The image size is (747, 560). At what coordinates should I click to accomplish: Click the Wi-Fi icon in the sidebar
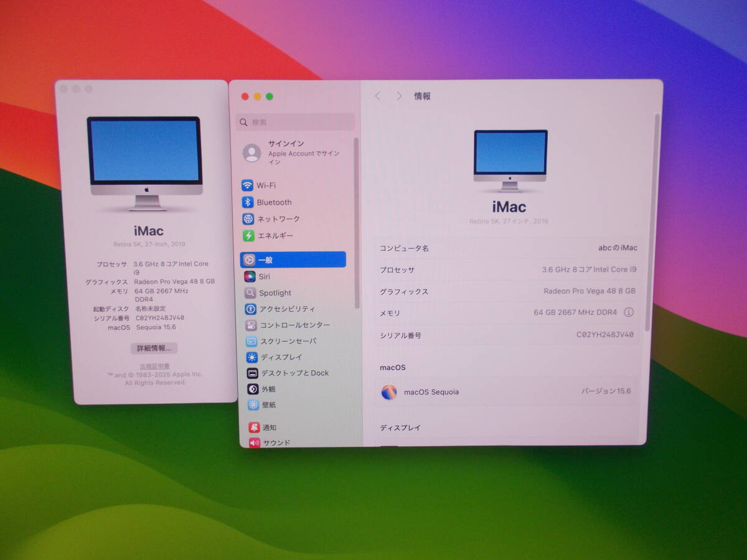click(x=248, y=185)
